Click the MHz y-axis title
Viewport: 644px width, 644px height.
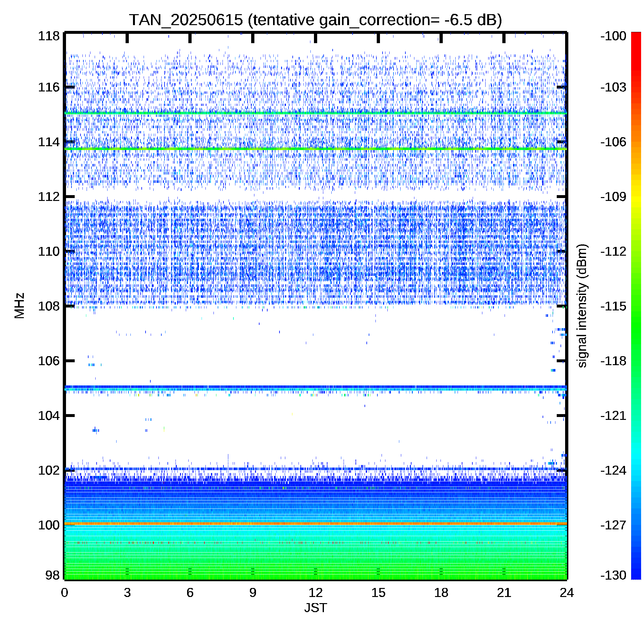point(20,306)
